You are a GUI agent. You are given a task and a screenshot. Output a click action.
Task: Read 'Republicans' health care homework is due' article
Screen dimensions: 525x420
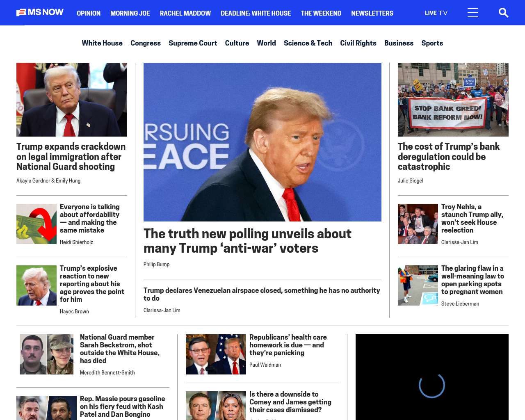pyautogui.click(x=288, y=345)
